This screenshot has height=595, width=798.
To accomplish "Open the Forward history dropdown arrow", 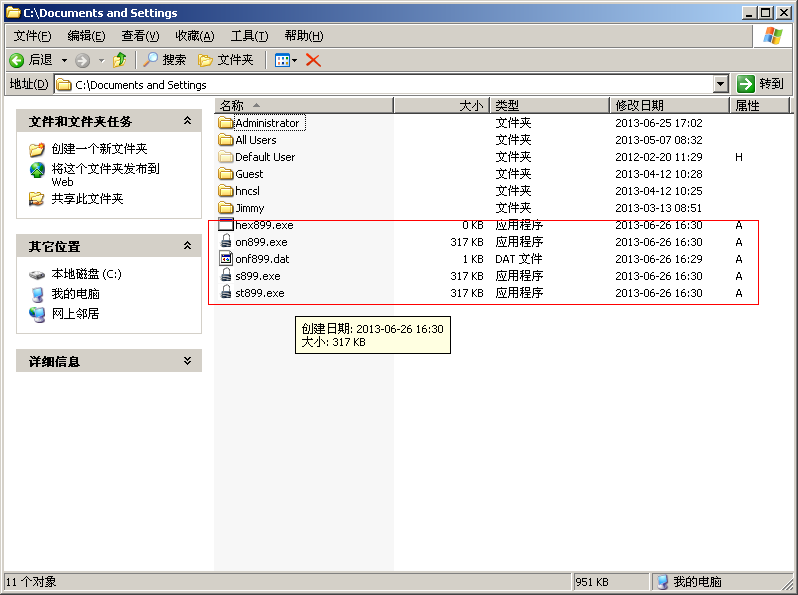I will tap(101, 61).
